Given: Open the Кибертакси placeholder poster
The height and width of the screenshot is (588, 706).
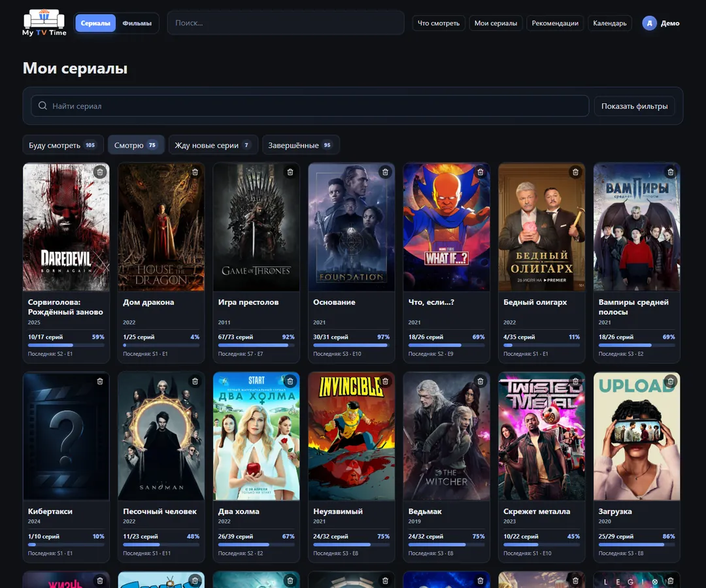Looking at the screenshot, I should tap(66, 436).
